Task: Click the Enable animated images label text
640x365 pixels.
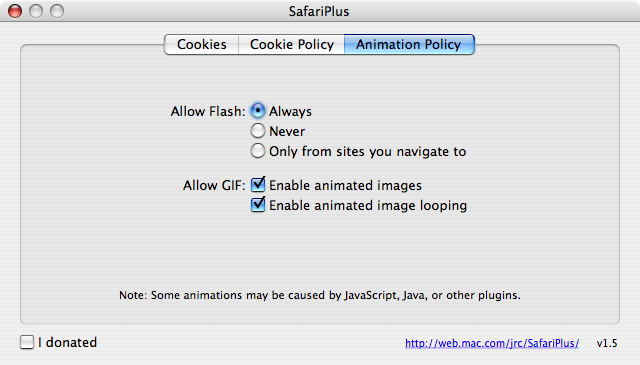Action: pyautogui.click(x=345, y=185)
